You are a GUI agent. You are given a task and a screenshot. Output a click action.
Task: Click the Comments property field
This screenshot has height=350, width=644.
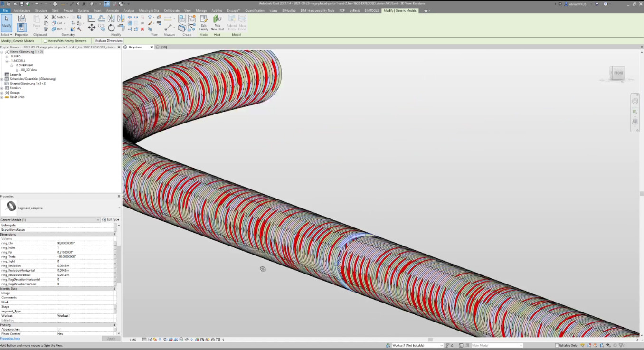pyautogui.click(x=85, y=297)
